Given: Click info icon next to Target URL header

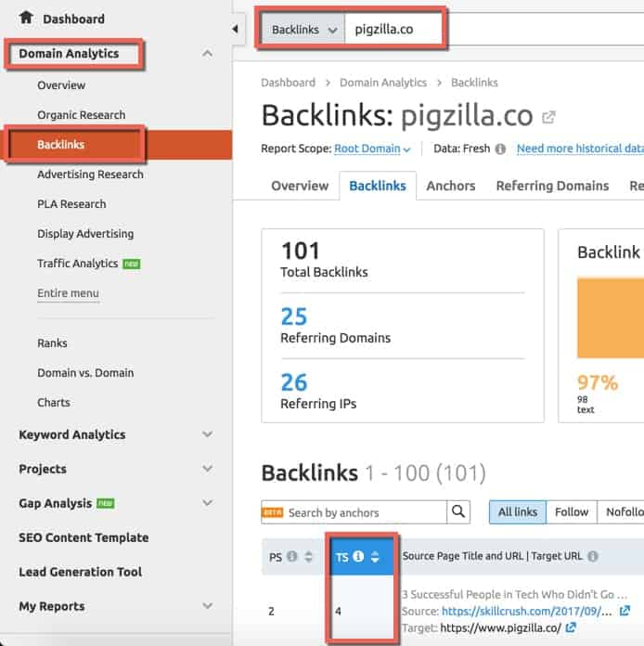Looking at the screenshot, I should coord(592,557).
